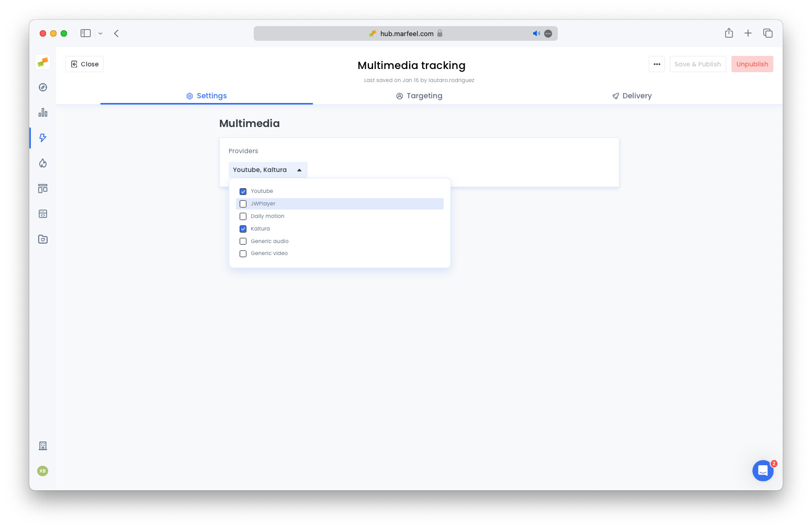The image size is (812, 529).
Task: Open the code window icon in sidebar
Action: tap(42, 213)
